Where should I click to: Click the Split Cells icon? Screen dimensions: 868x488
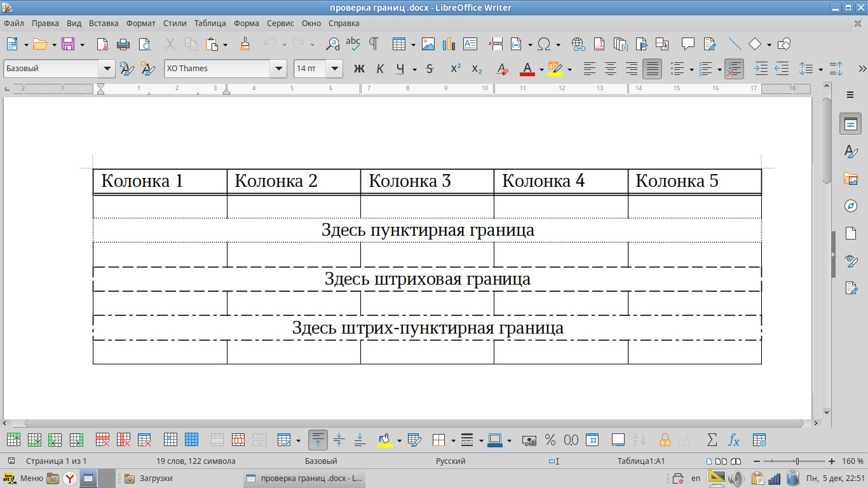[x=238, y=440]
